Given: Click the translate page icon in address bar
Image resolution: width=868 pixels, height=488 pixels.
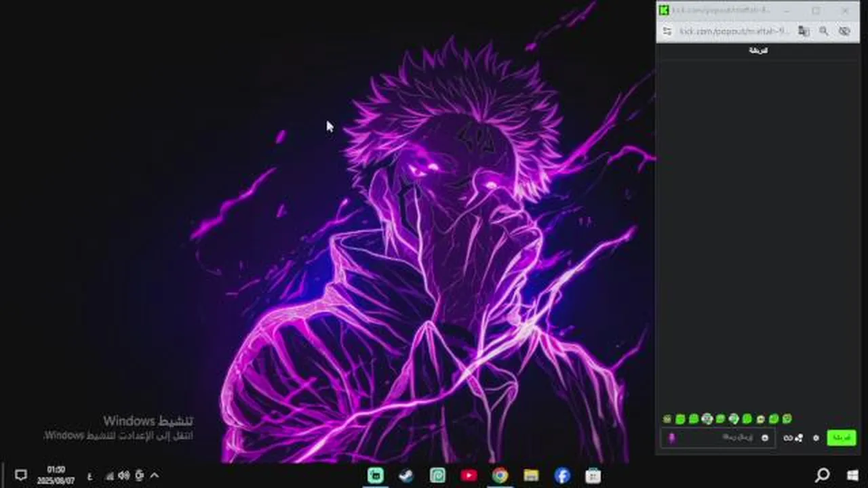Looking at the screenshot, I should 804,31.
